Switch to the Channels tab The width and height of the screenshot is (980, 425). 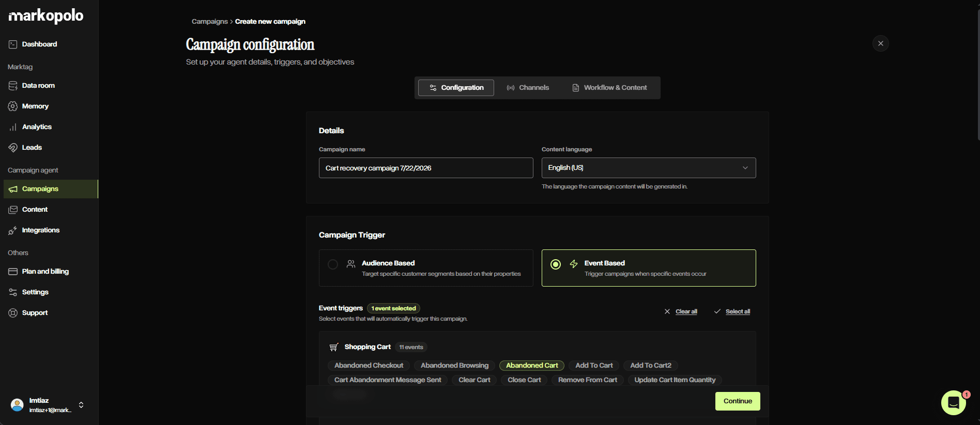(x=528, y=88)
